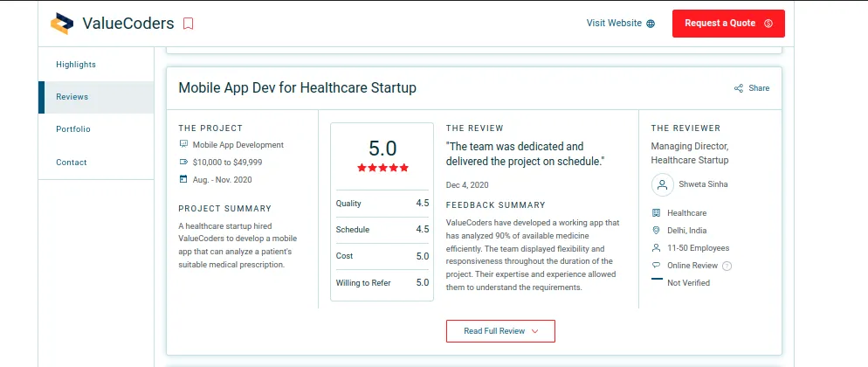Click the Share link on the review
This screenshot has height=367, width=868.
(x=759, y=88)
